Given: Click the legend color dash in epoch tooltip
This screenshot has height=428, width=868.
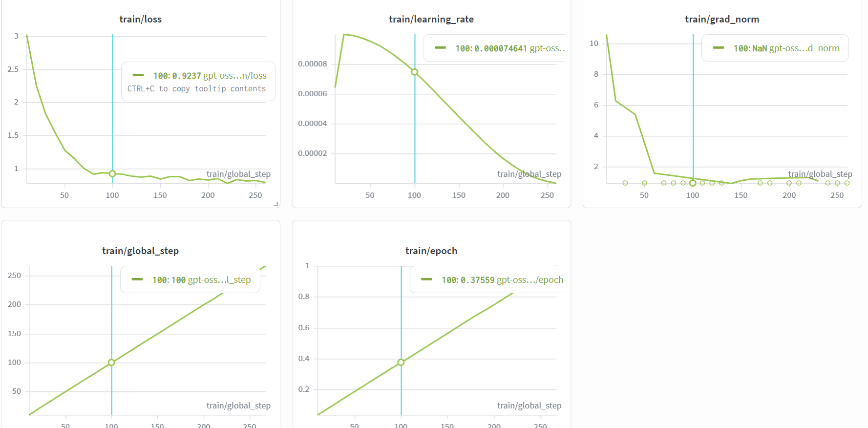Looking at the screenshot, I should (x=426, y=279).
